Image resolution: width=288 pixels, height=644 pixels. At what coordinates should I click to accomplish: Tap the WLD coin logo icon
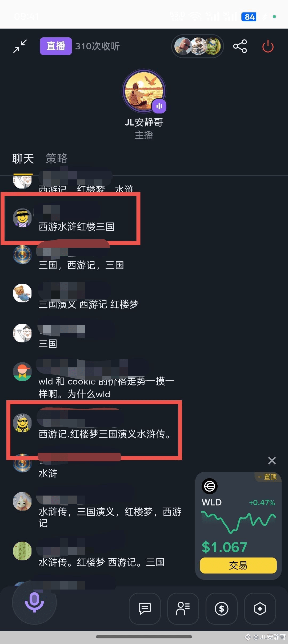click(x=210, y=486)
